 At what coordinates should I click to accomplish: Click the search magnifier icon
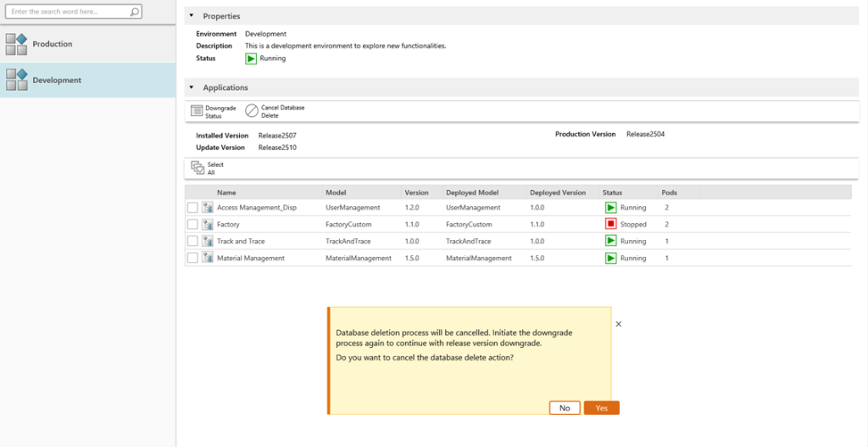(x=134, y=12)
